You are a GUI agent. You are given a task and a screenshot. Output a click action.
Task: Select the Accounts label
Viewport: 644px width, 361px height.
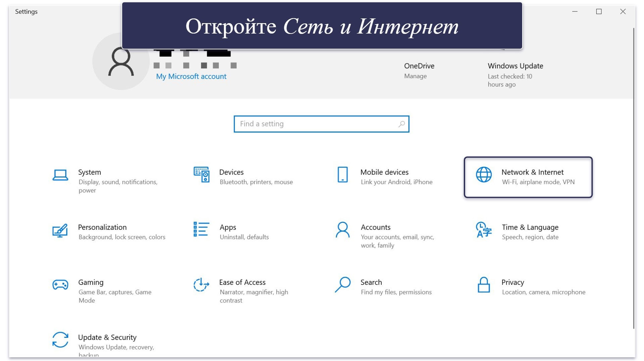pos(376,227)
